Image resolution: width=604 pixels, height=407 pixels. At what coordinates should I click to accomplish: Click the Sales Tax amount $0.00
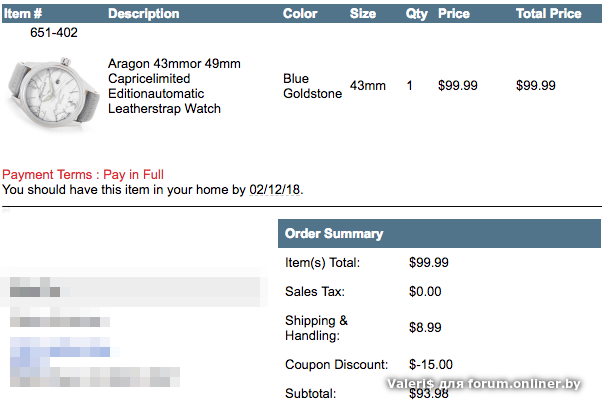425,292
